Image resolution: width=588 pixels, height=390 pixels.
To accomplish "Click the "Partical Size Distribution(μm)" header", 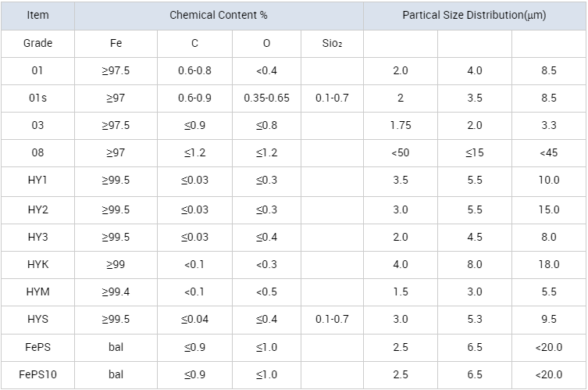I will click(474, 16).
